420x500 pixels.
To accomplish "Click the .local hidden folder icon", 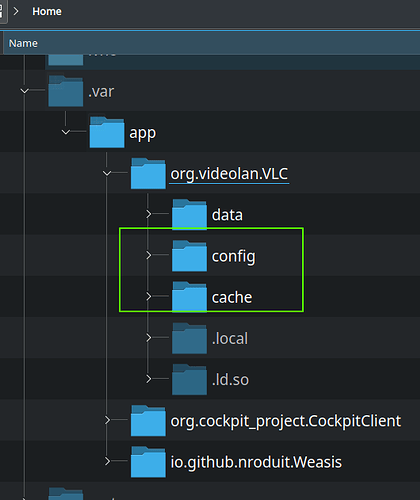I will point(189,338).
